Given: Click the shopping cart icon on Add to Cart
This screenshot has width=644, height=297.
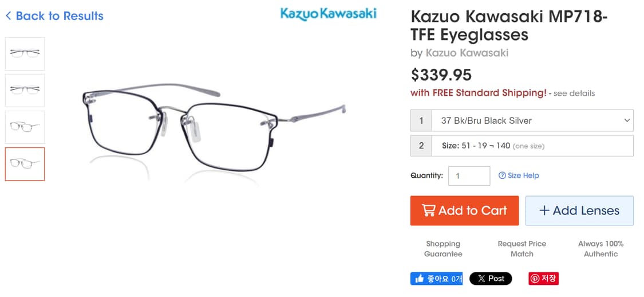Looking at the screenshot, I should click(428, 210).
